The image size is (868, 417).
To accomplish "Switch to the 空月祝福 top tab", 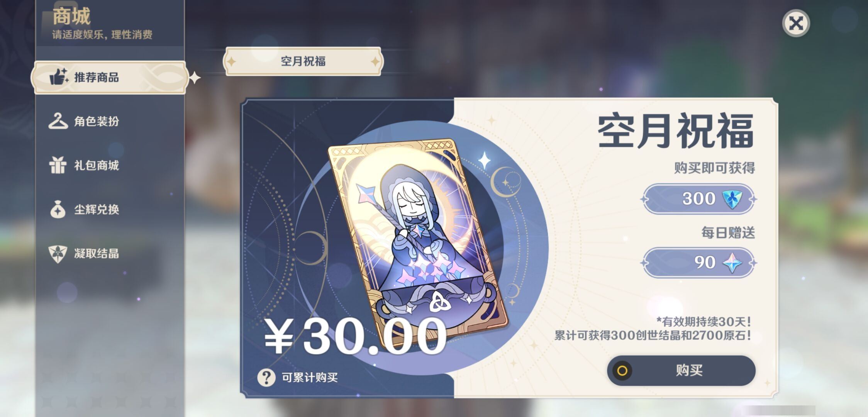I will coord(303,61).
